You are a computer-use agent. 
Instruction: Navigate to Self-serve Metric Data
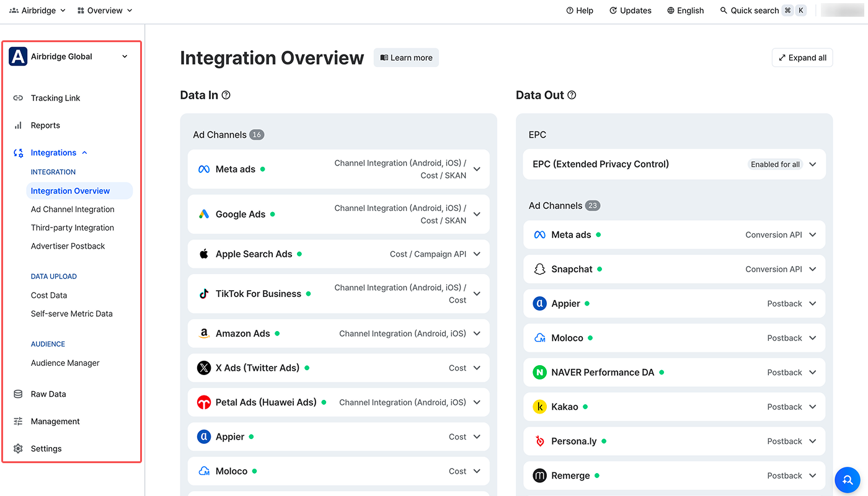72,314
